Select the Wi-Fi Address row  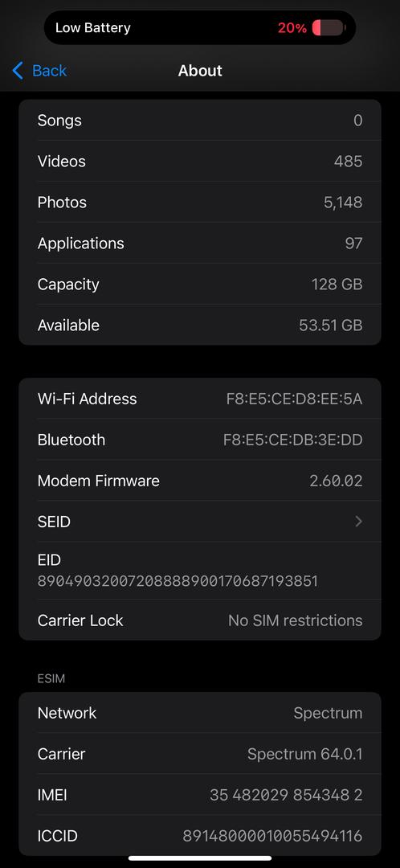(200, 399)
